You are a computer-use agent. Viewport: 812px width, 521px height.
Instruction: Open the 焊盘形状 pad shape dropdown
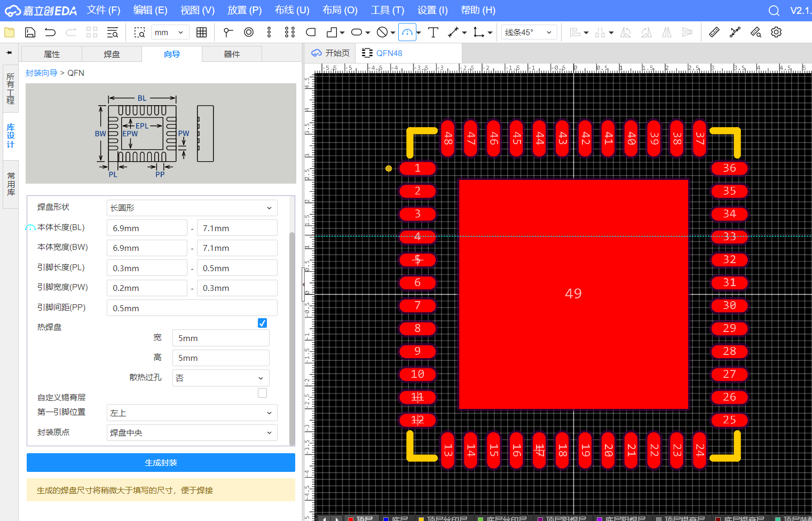192,208
